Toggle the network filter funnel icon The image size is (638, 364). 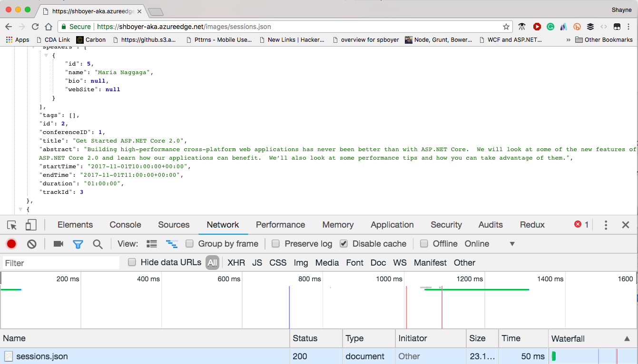click(x=78, y=244)
